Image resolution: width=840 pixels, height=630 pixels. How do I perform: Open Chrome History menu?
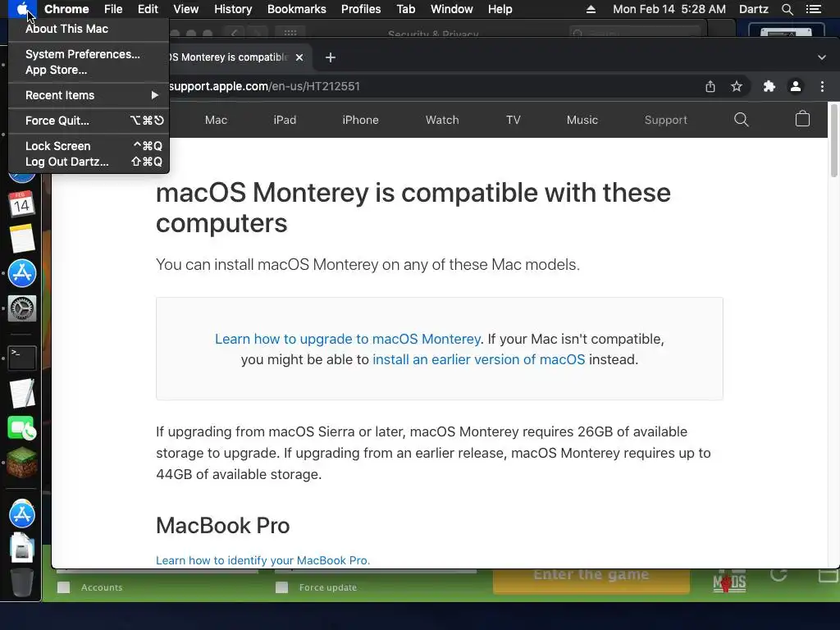coord(233,9)
